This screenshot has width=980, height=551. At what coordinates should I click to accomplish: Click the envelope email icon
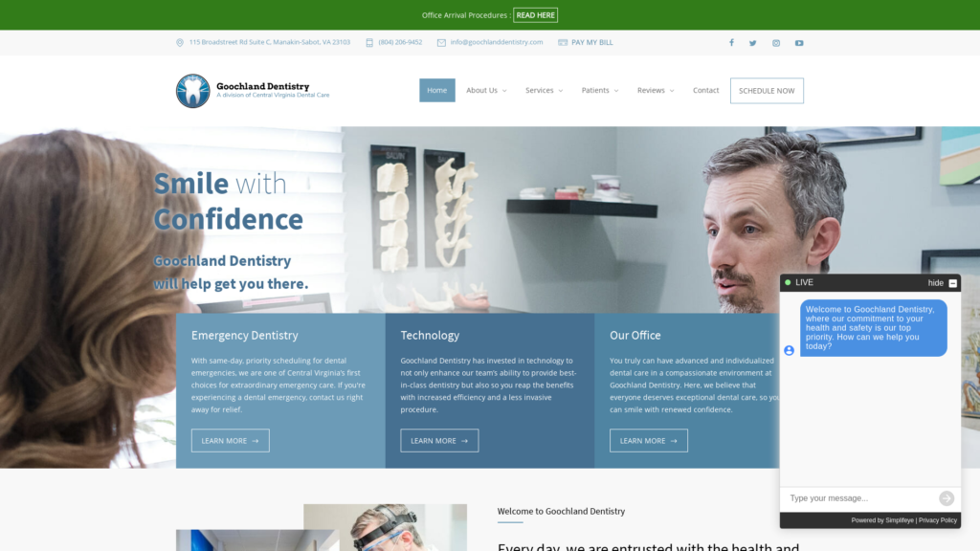point(441,42)
